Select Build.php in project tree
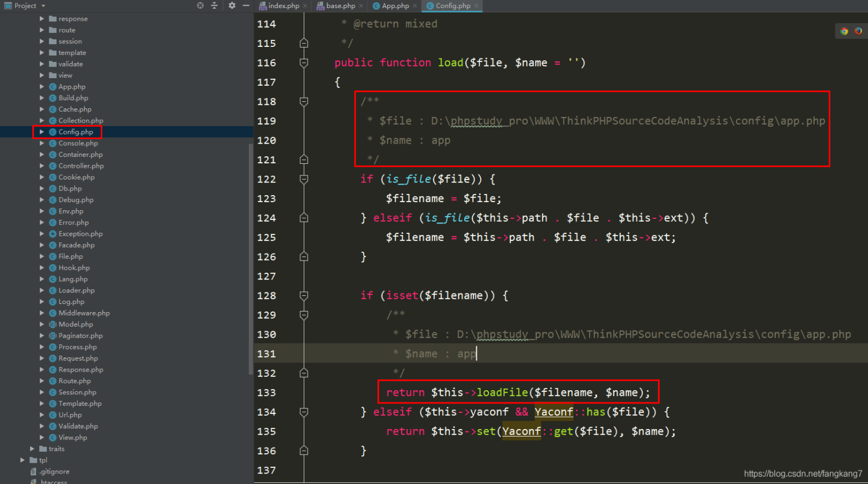868x484 pixels. pos(73,98)
